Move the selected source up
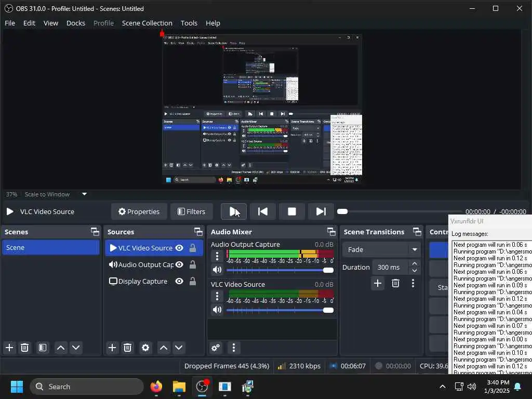The width and height of the screenshot is (532, 399). click(x=164, y=348)
